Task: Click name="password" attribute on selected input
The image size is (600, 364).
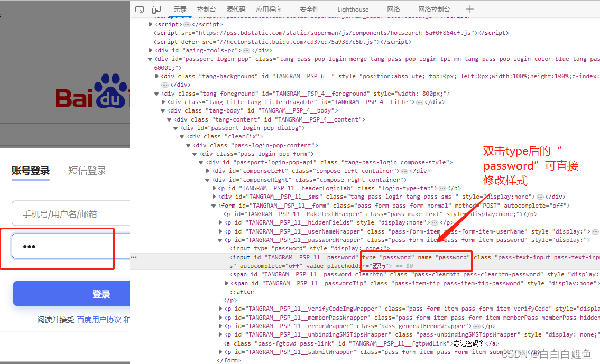Action: 443,257
